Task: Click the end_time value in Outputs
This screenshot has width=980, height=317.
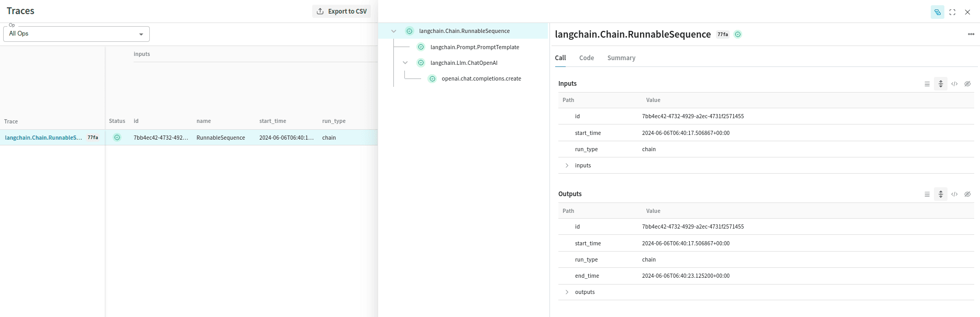Action: click(x=686, y=276)
